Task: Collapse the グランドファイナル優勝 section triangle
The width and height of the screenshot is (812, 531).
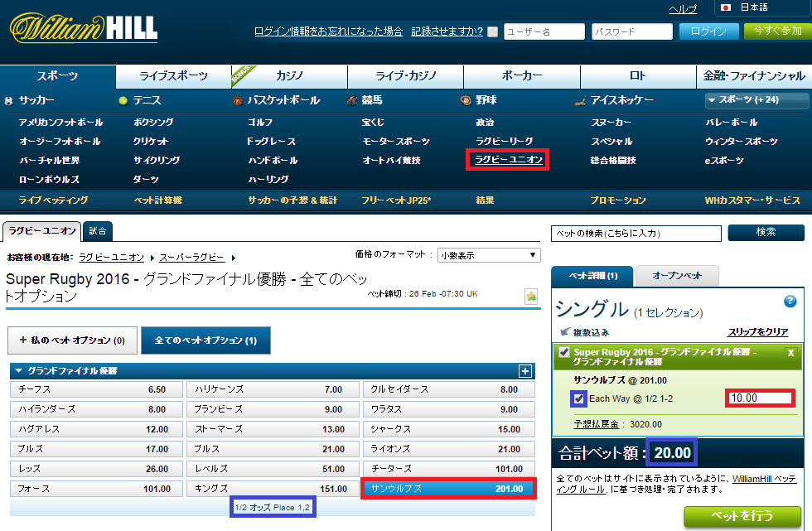Action: coord(18,371)
